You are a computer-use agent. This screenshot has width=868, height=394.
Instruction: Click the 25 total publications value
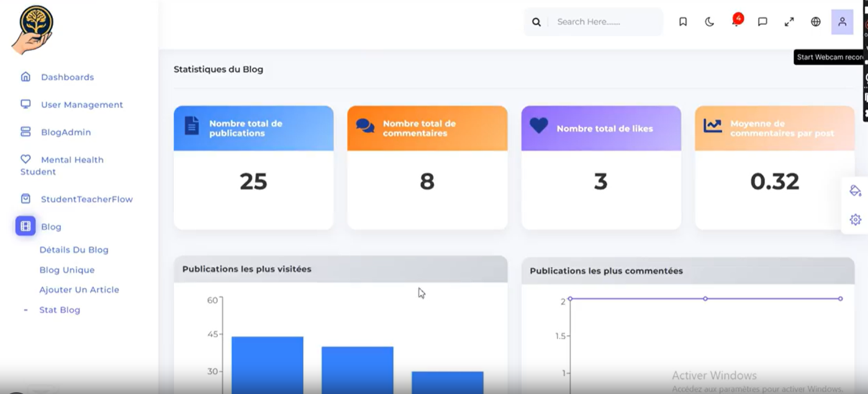click(253, 181)
